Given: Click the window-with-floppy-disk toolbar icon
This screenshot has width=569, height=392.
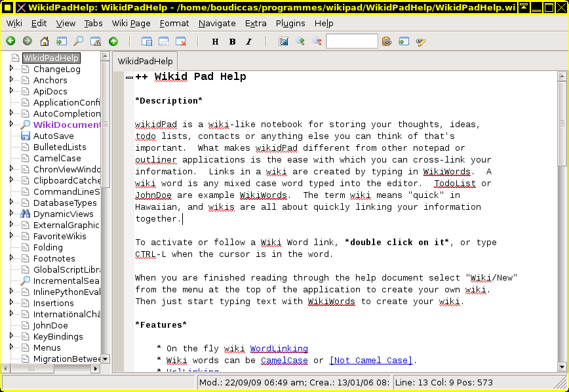Looking at the screenshot, I should (147, 41).
